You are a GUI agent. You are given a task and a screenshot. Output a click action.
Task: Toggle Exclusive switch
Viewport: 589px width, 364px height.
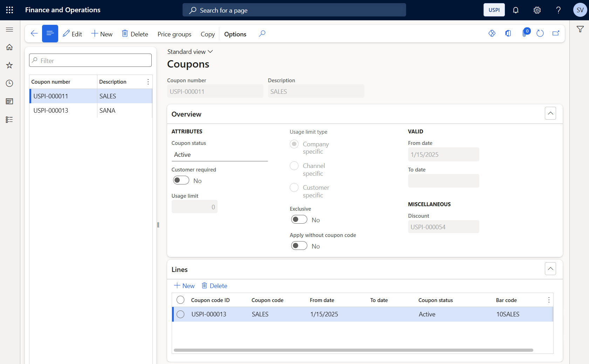[299, 219]
